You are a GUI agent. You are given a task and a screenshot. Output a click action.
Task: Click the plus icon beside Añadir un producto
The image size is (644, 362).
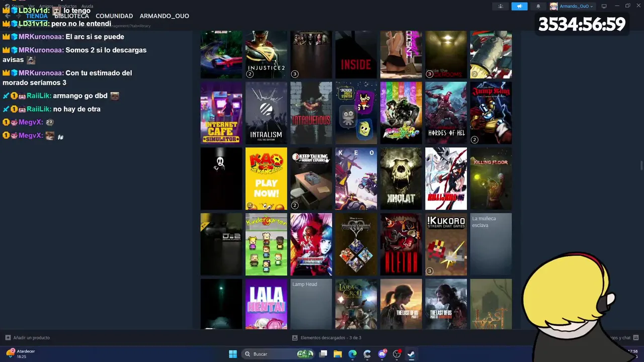(x=8, y=338)
